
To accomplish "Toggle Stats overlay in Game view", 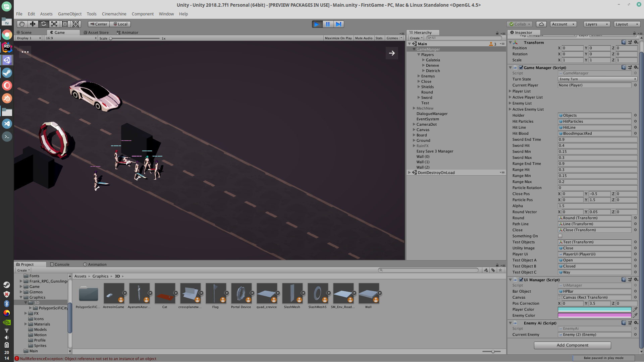I will coord(379,38).
